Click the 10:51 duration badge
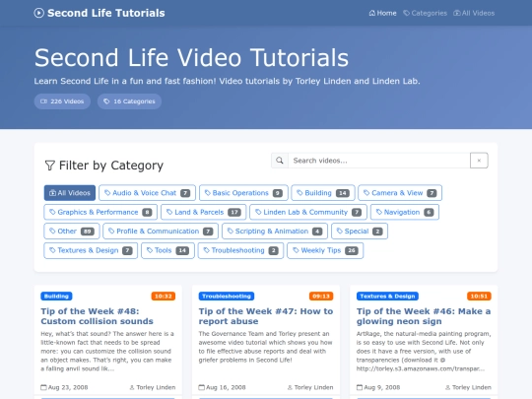The width and height of the screenshot is (532, 399). (x=479, y=297)
